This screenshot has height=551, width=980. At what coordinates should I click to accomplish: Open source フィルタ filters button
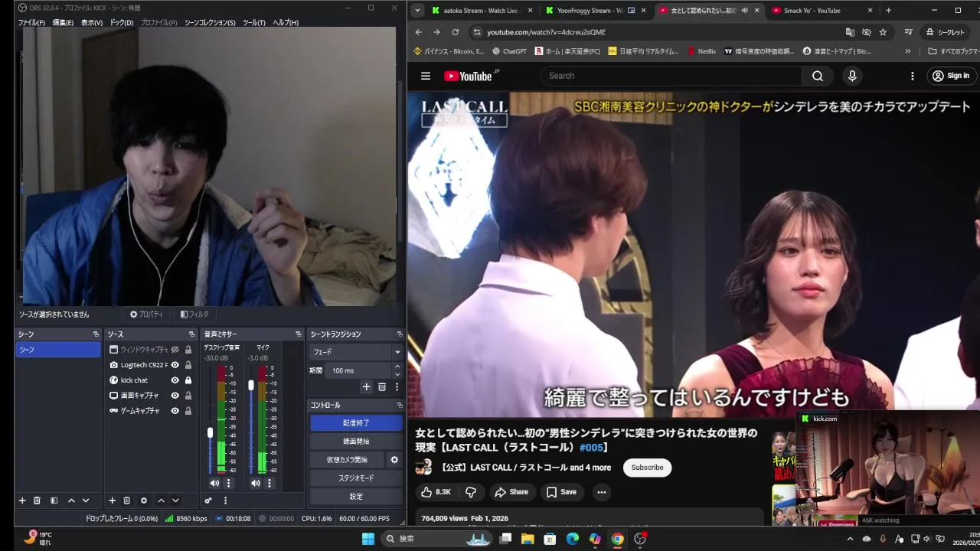(194, 315)
